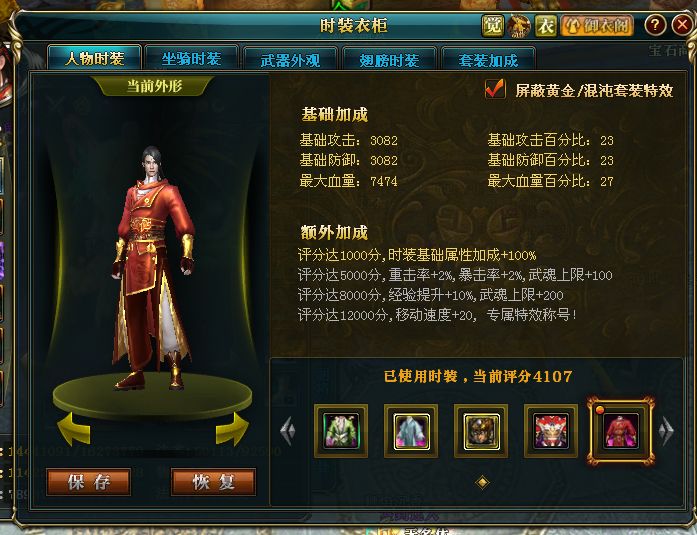Show previous costumes with left chevron
The image size is (697, 535).
coord(288,431)
